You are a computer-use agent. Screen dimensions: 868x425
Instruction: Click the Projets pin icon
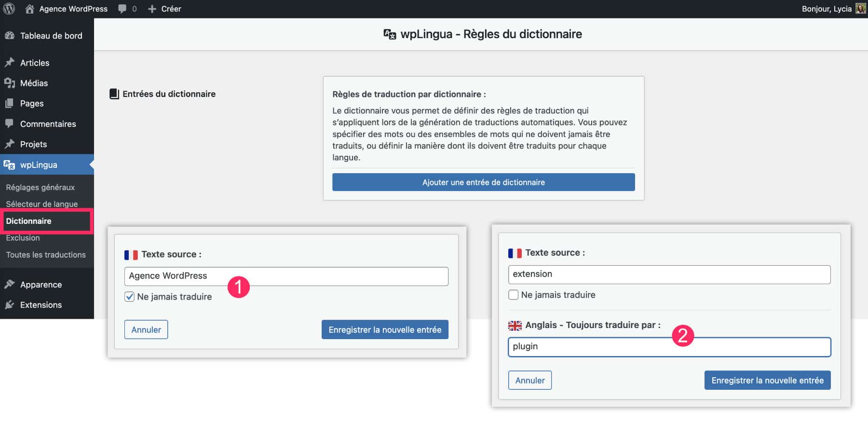coord(9,144)
